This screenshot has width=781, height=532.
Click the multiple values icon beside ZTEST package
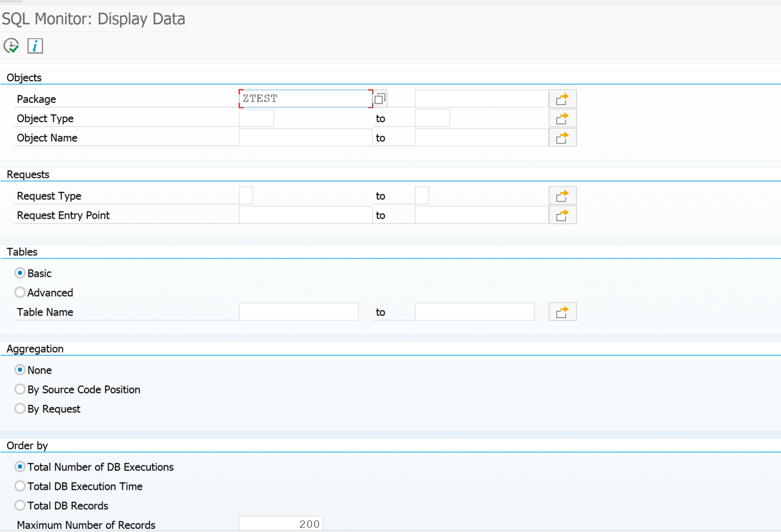(x=379, y=98)
